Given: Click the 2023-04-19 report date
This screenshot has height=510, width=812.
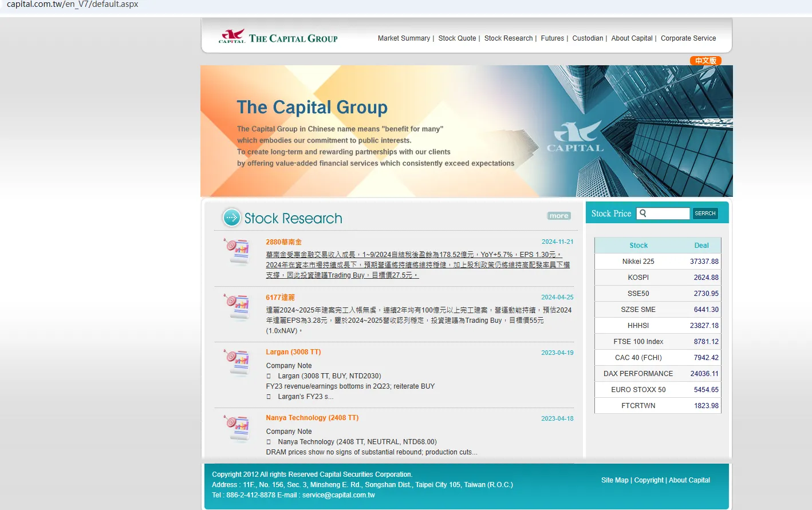Looking at the screenshot, I should 557,353.
